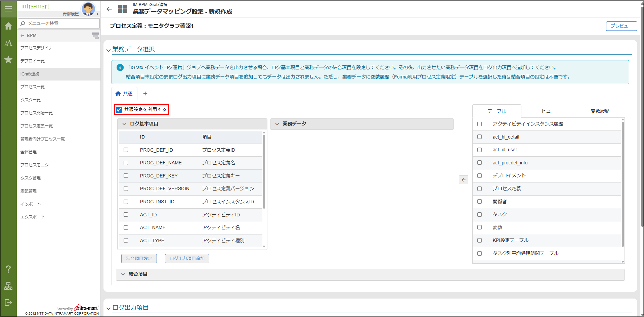Viewport: 644px width, 317px height.
Task: Open the hamburger menu in sidebar
Action: pos(8,9)
